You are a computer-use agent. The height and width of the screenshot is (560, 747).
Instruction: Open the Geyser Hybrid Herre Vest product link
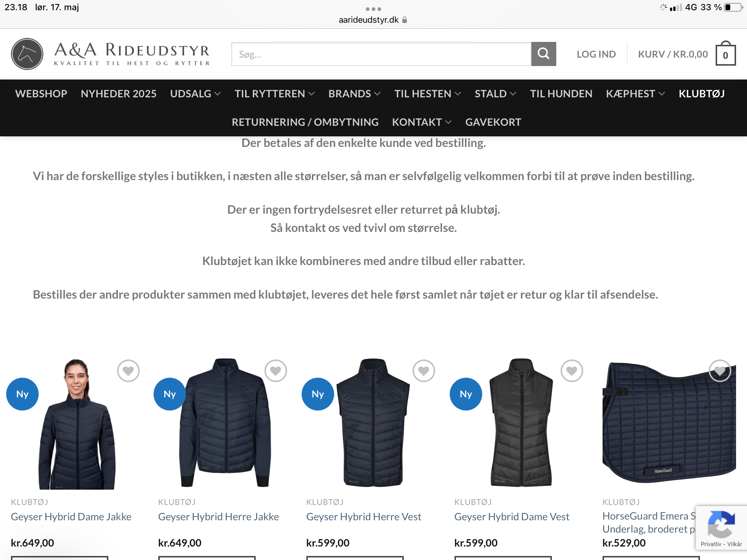(x=364, y=517)
